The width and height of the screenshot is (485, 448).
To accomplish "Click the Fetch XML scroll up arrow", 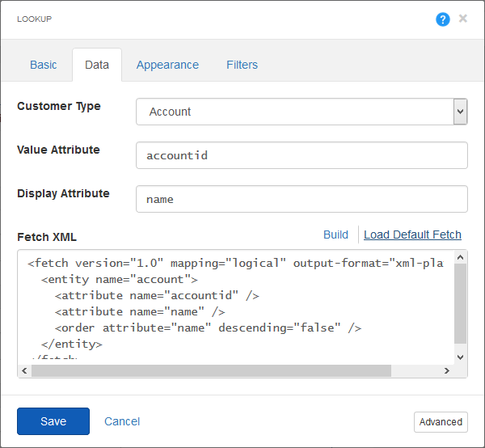I will (460, 257).
